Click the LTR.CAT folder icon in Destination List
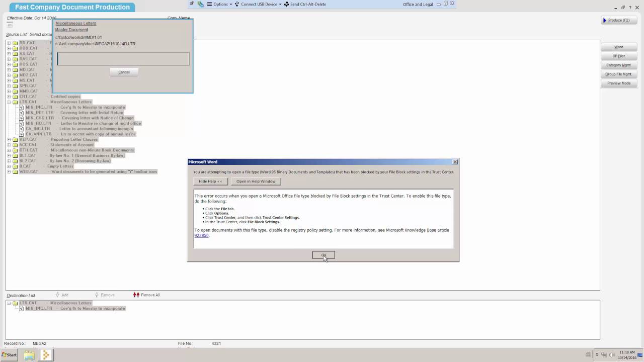 click(15, 303)
